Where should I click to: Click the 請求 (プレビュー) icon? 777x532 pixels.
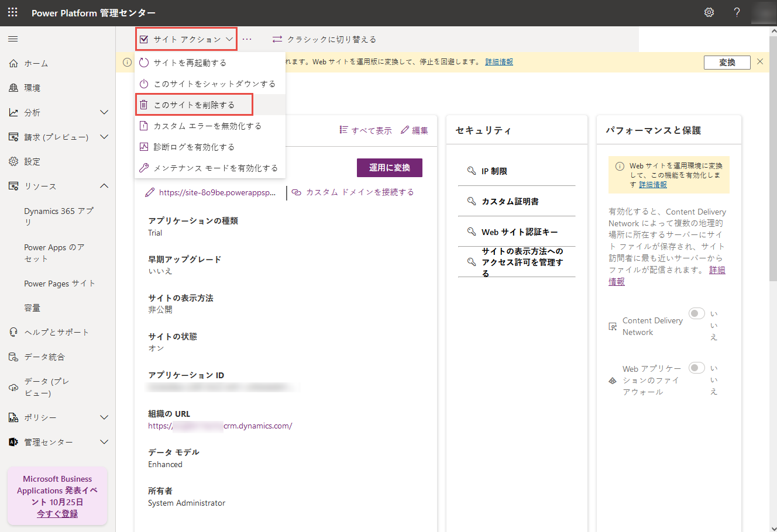tap(13, 137)
